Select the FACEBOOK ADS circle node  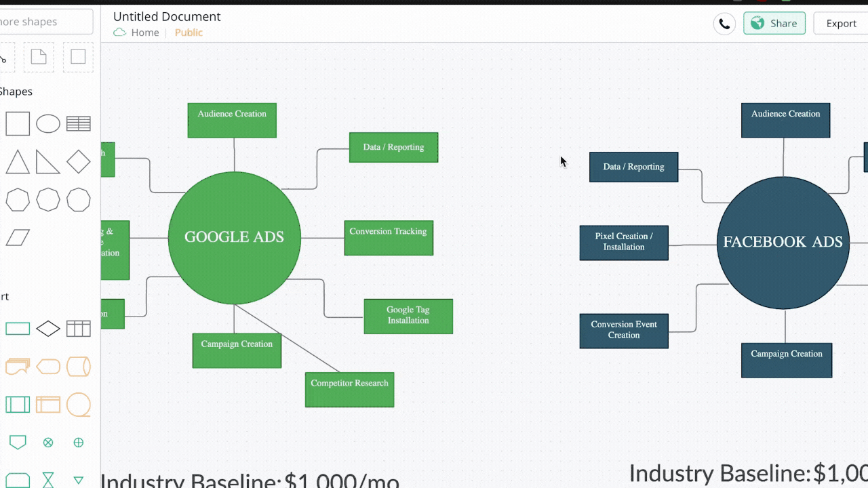pos(783,243)
